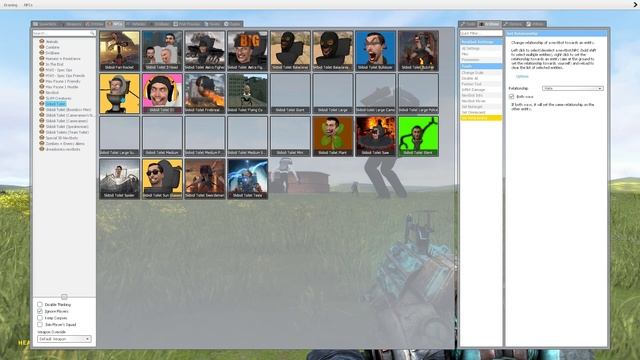Open the Max Payne 1 Hostile category
The height and width of the screenshot is (360, 640).
[x=62, y=87]
